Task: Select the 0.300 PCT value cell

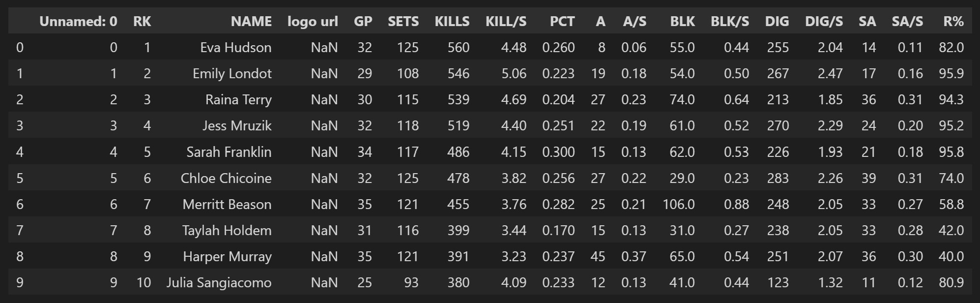Action: (558, 152)
